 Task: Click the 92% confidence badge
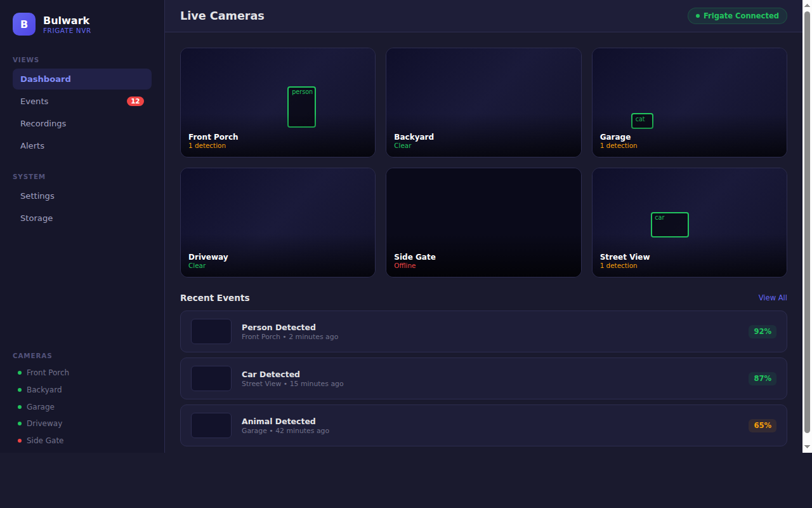click(762, 331)
